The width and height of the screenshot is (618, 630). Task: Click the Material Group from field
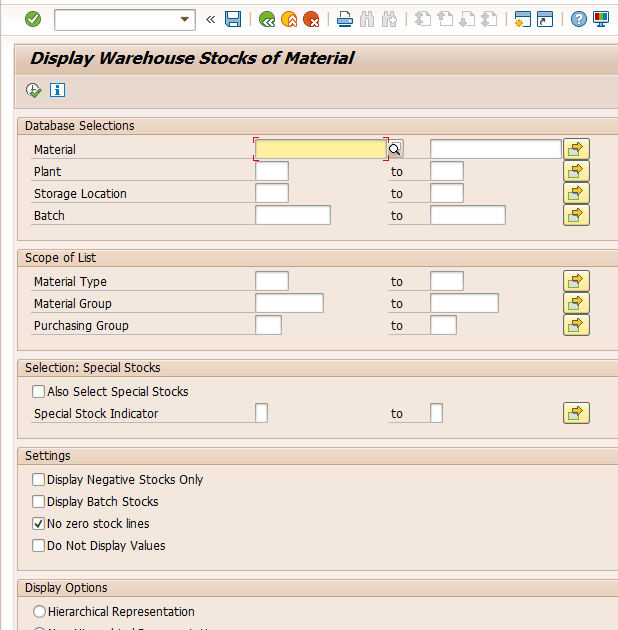(289, 303)
